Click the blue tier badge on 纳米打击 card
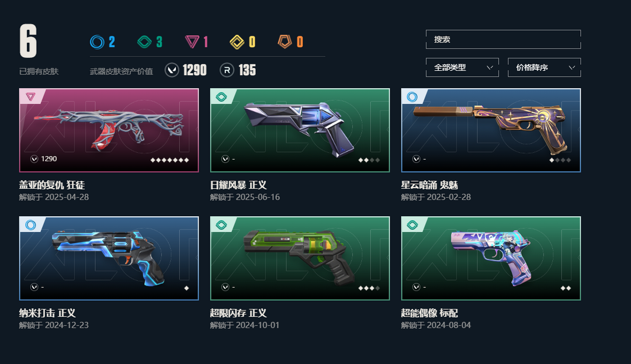631x364 pixels. click(x=30, y=224)
